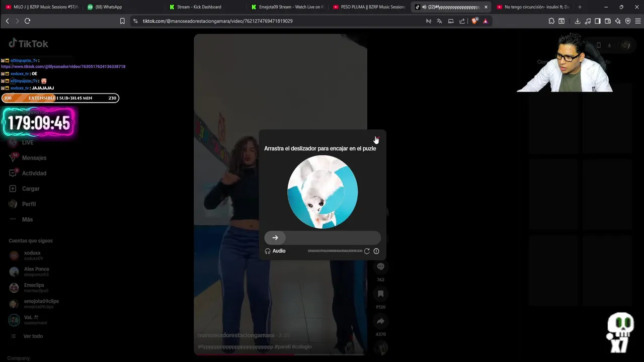Screen dimensions: 644x362
Task: Open Leo AI sparkle icon
Action: coord(618,21)
